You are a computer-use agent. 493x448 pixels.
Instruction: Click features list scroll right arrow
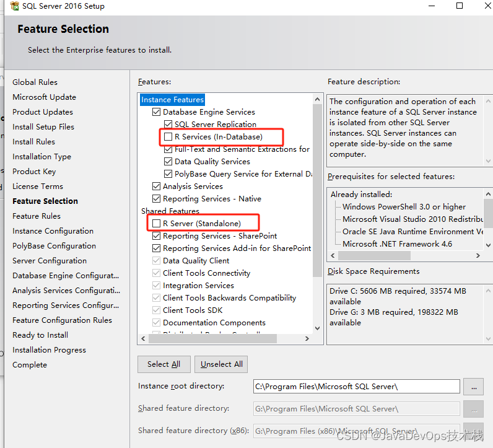(x=307, y=338)
